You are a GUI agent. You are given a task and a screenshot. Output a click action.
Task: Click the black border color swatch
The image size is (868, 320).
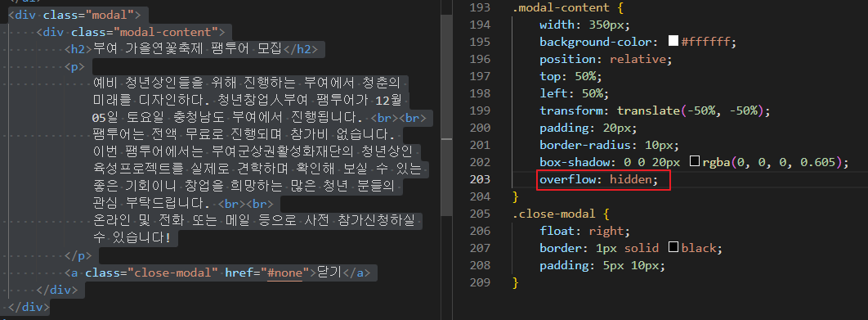[x=673, y=248]
